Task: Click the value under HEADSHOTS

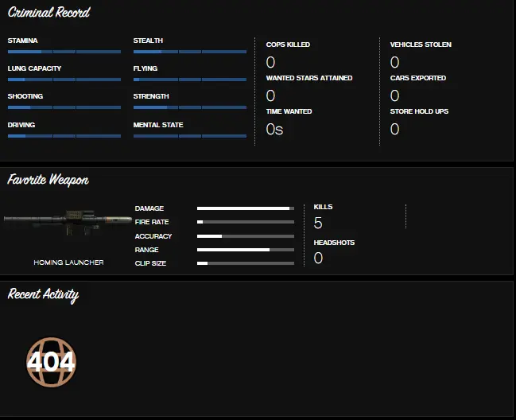Action: pyautogui.click(x=318, y=258)
